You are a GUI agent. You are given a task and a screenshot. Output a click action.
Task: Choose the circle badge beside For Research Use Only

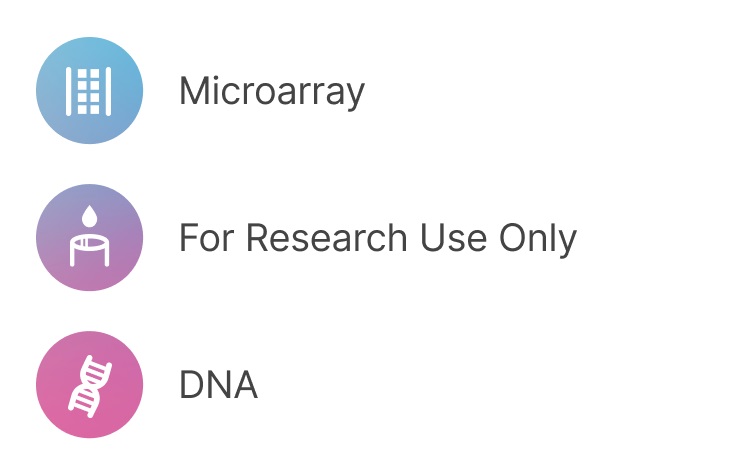[x=89, y=238]
